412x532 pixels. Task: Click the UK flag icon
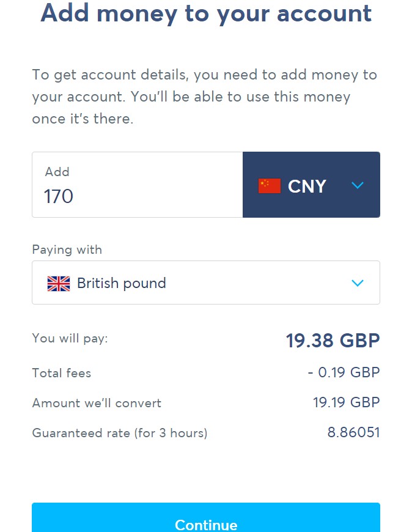click(59, 283)
